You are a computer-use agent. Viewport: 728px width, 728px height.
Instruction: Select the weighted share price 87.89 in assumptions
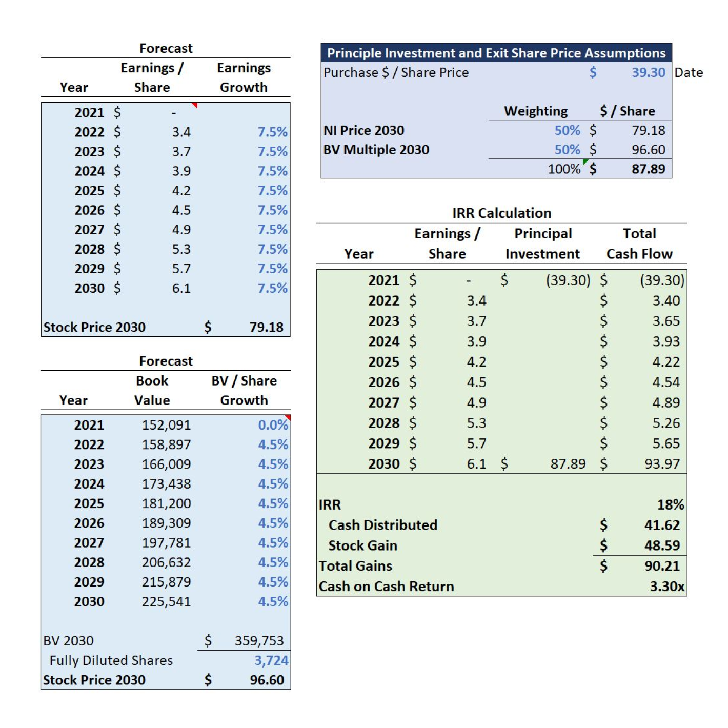[x=648, y=169]
